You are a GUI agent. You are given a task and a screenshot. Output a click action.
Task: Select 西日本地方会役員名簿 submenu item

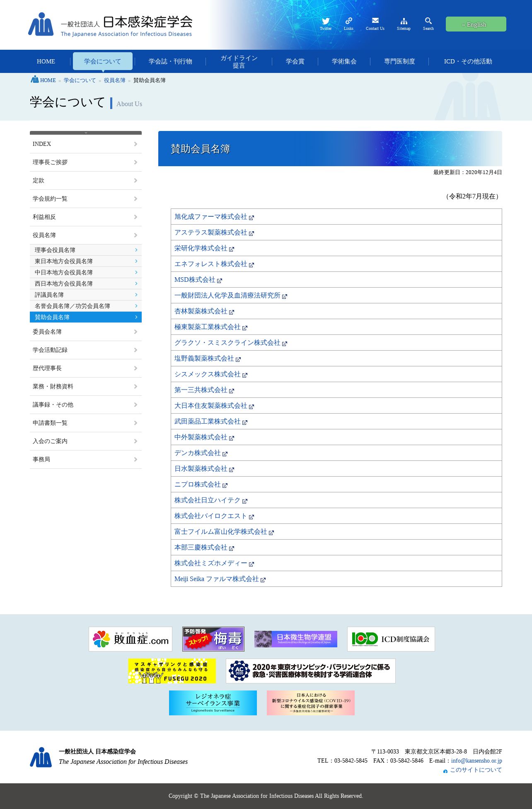pyautogui.click(x=86, y=283)
